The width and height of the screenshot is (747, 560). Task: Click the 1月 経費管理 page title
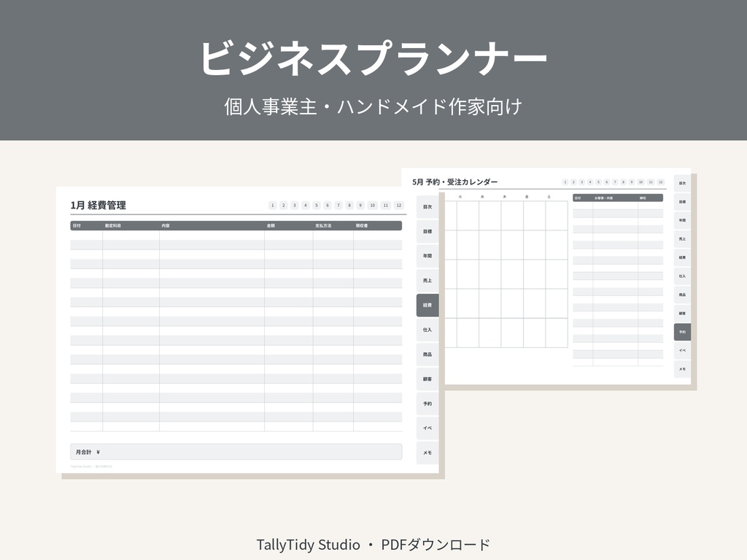click(98, 205)
